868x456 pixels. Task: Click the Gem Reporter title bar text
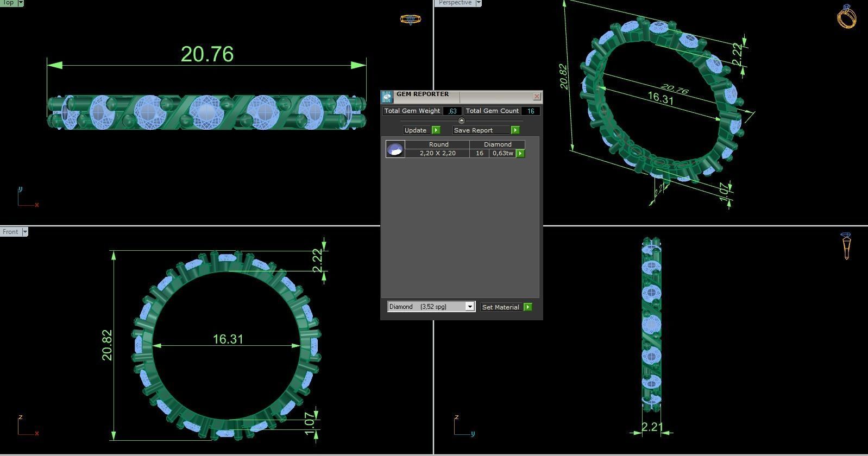tap(423, 94)
